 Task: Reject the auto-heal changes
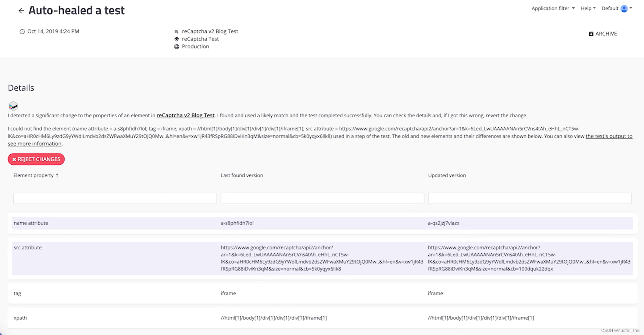point(36,159)
